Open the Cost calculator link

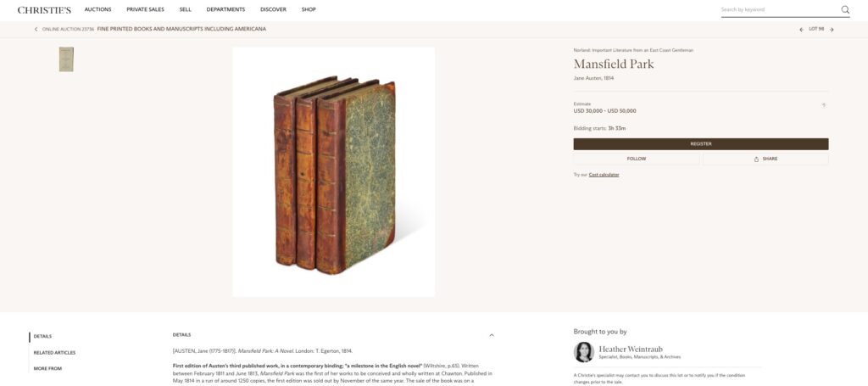604,175
